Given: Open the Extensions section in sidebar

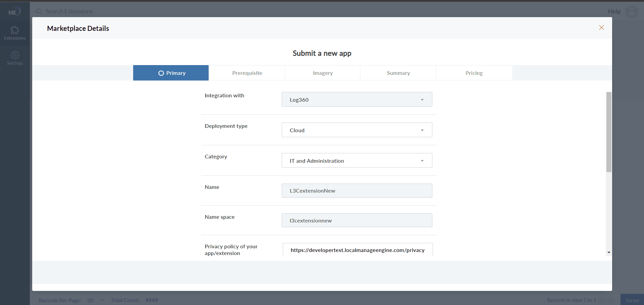Looking at the screenshot, I should [x=15, y=33].
